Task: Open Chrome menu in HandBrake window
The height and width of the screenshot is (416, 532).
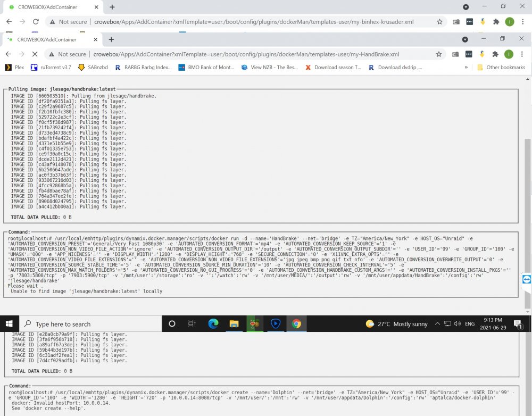Action: coord(522,54)
